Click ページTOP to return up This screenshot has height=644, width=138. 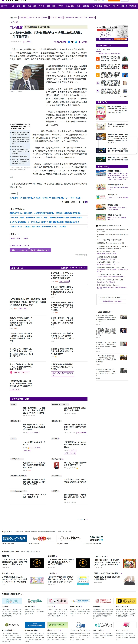82,519
